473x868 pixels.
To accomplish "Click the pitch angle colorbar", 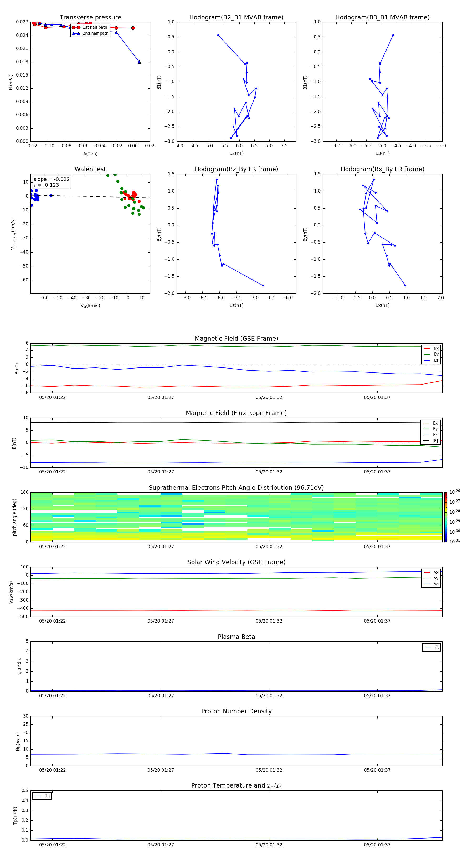I will [446, 517].
